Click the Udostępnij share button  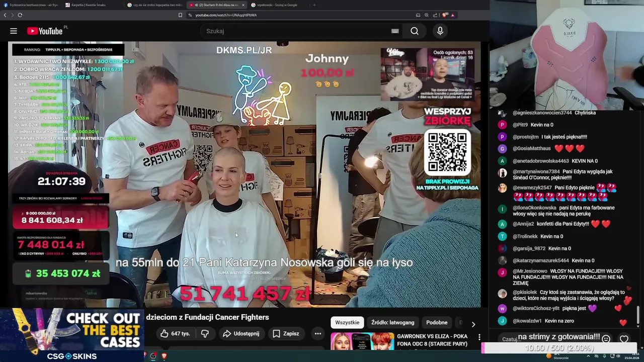241,333
